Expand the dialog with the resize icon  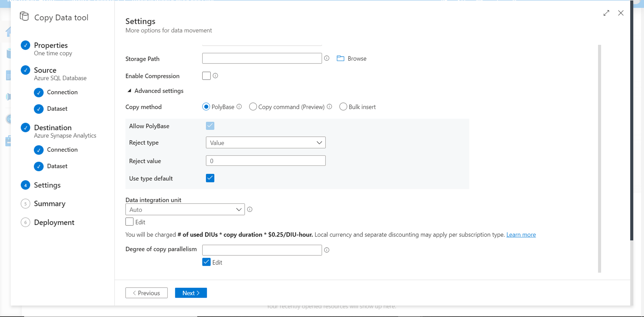606,13
